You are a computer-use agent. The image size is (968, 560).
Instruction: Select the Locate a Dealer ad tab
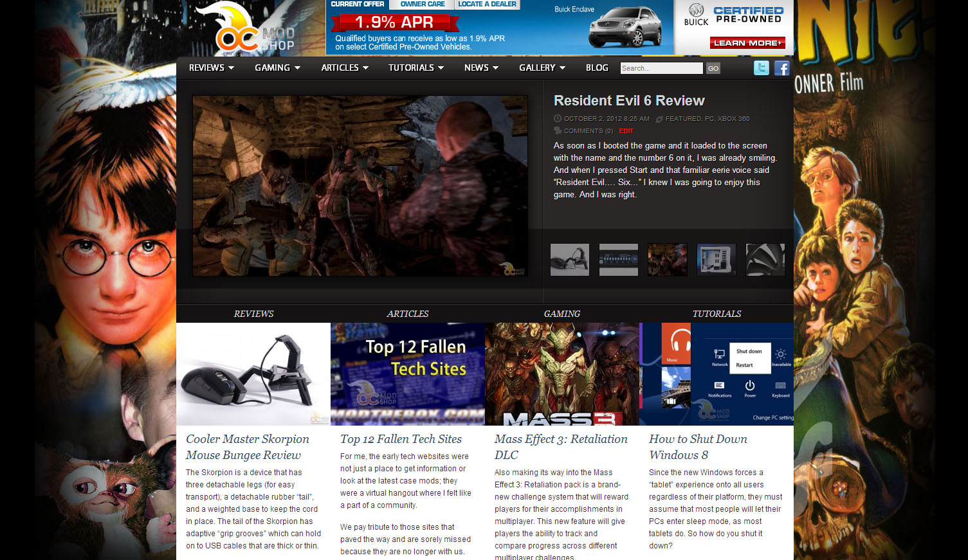pyautogui.click(x=488, y=5)
